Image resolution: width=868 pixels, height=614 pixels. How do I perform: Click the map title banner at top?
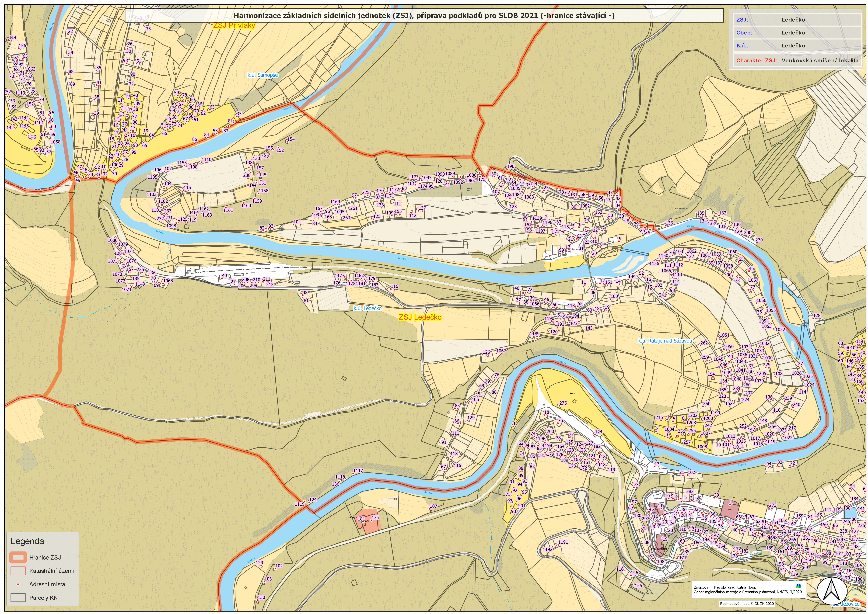pos(424,16)
